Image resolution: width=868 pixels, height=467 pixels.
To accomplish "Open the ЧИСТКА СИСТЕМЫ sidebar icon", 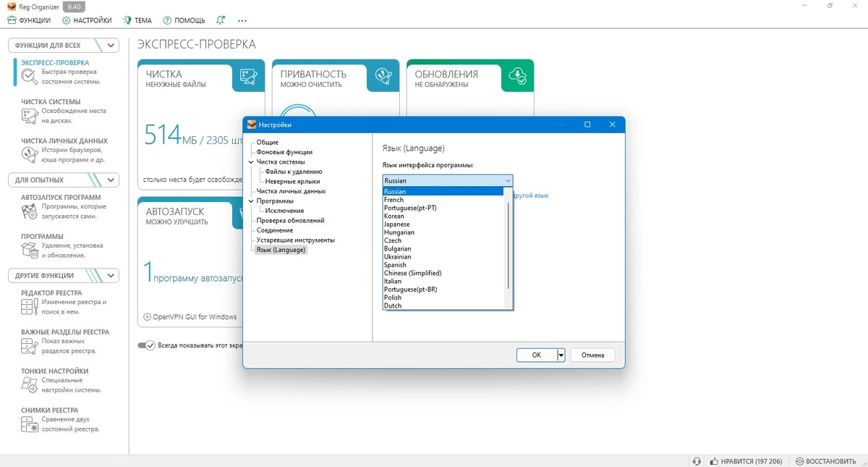I will (x=30, y=115).
